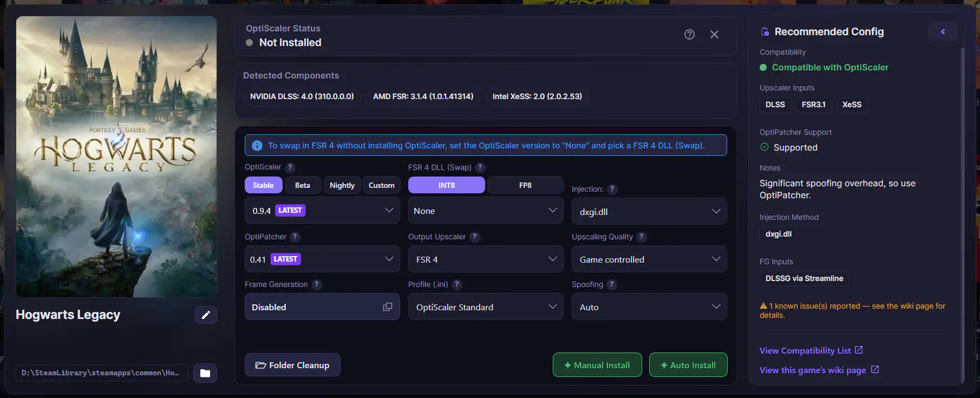
Task: Show help for Frame Generation
Action: (x=317, y=284)
